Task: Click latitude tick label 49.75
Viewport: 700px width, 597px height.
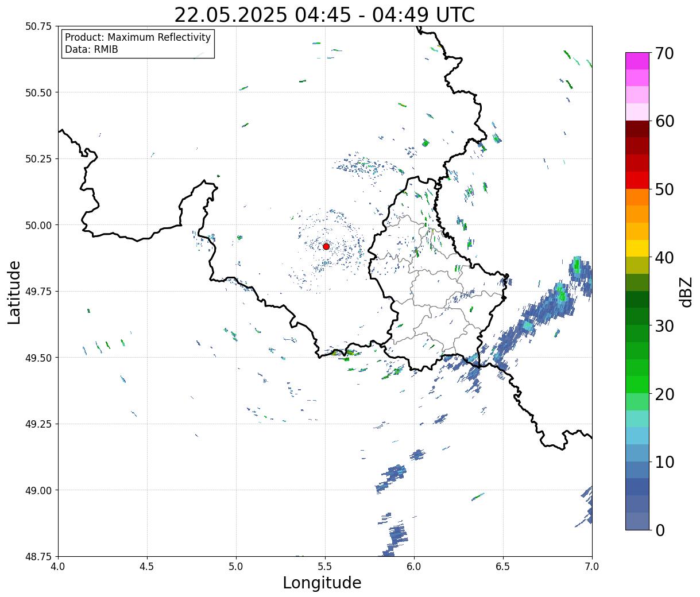Action: click(x=38, y=292)
